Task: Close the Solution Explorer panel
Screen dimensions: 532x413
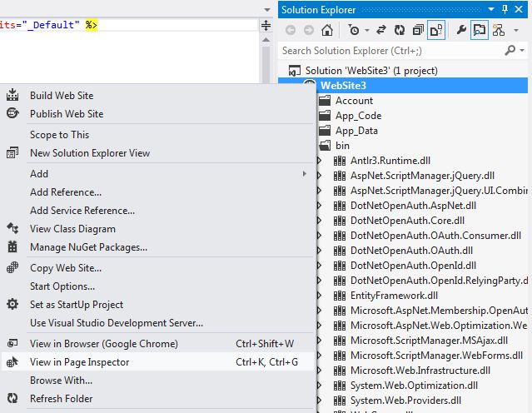Action: [519, 9]
